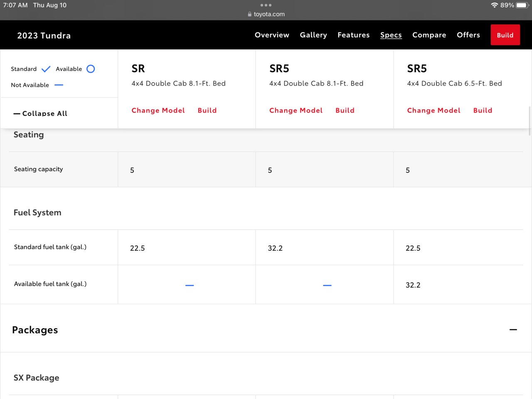
Task: Click the SR standard fuel tank value 22.5
Action: (137, 248)
